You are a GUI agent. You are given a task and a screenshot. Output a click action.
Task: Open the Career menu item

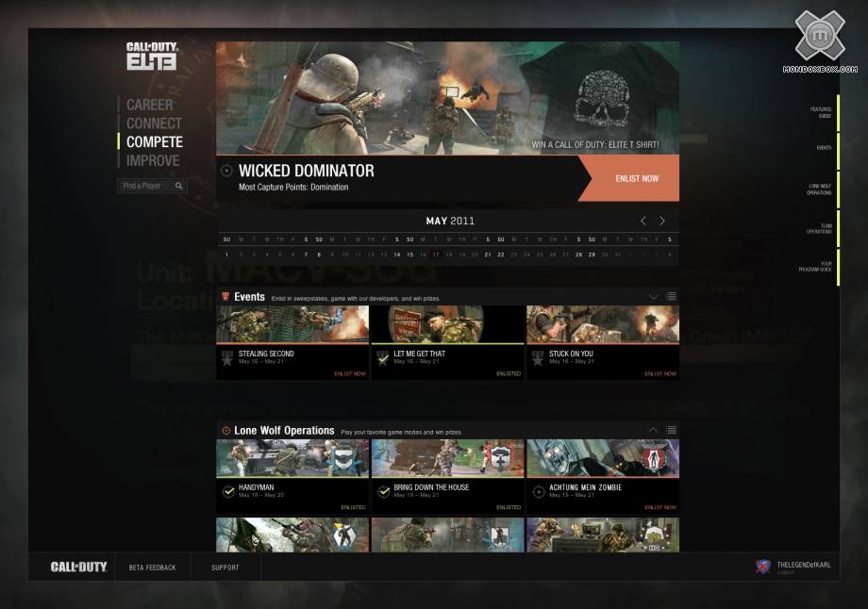point(150,105)
